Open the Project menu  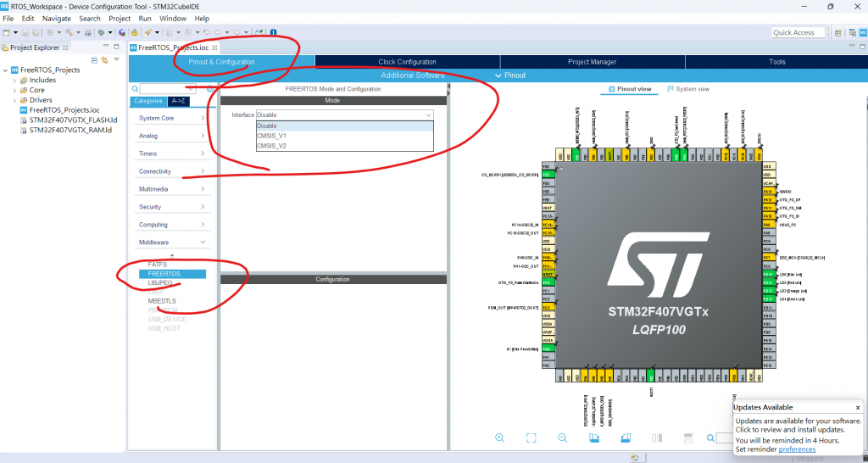pyautogui.click(x=119, y=19)
